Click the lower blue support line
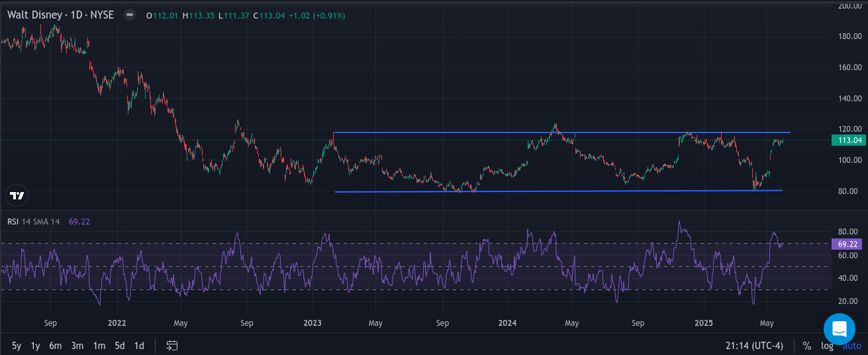 [x=559, y=191]
